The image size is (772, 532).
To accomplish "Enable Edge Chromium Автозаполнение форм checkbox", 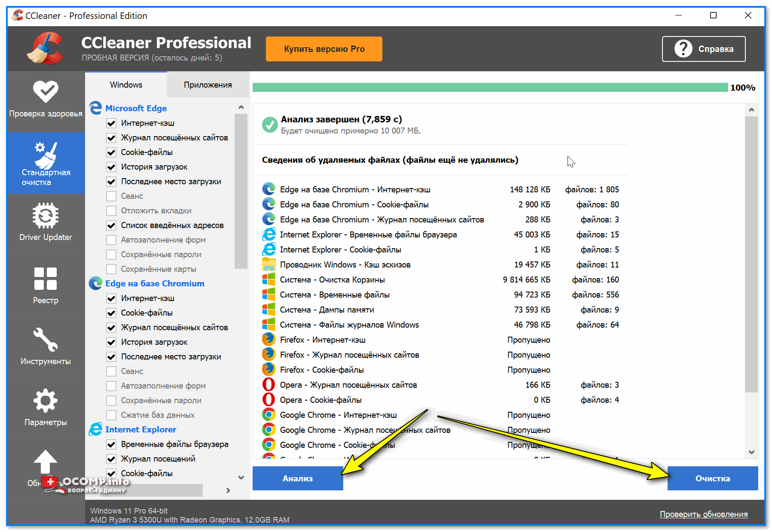I will [x=111, y=386].
